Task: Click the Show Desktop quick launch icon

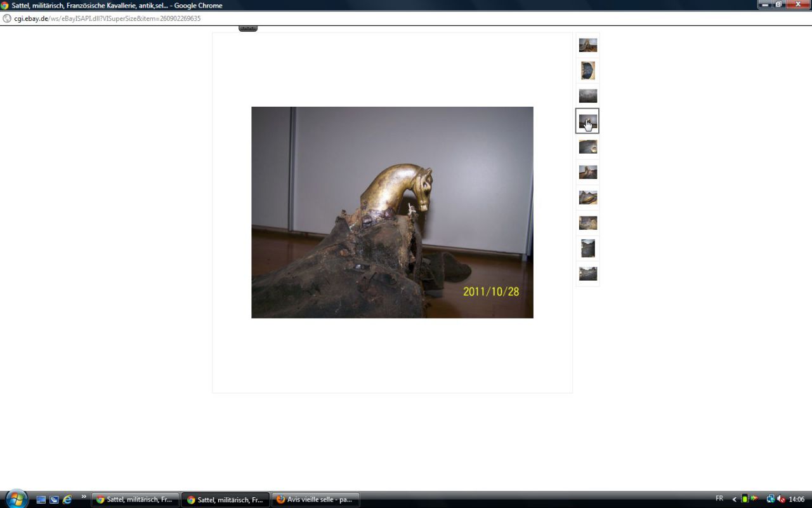Action: 41,500
